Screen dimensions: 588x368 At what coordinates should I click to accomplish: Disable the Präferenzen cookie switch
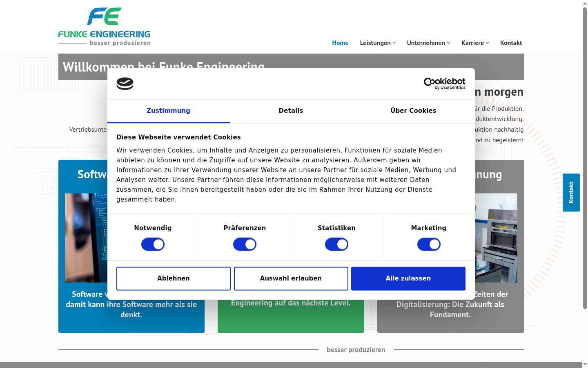point(245,245)
